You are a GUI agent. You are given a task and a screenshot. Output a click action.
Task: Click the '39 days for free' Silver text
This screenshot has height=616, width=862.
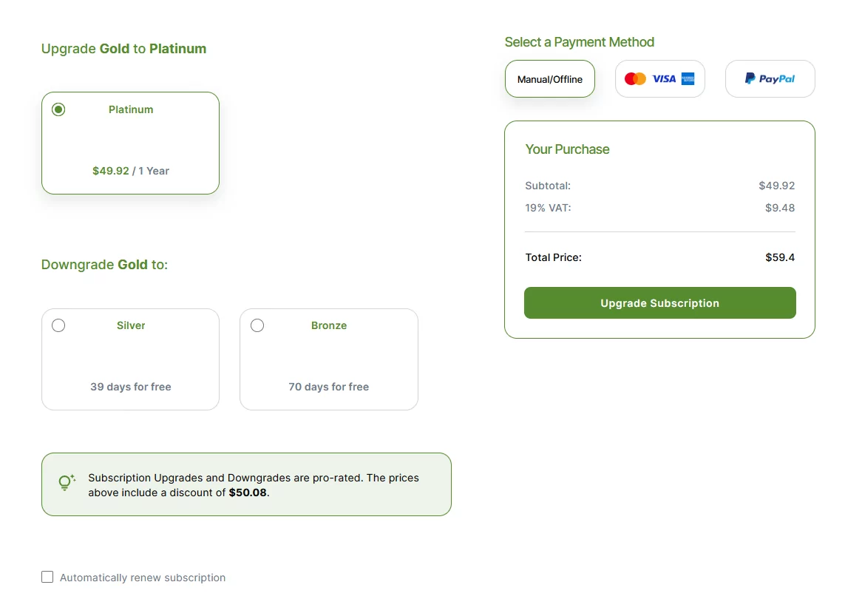tap(131, 387)
